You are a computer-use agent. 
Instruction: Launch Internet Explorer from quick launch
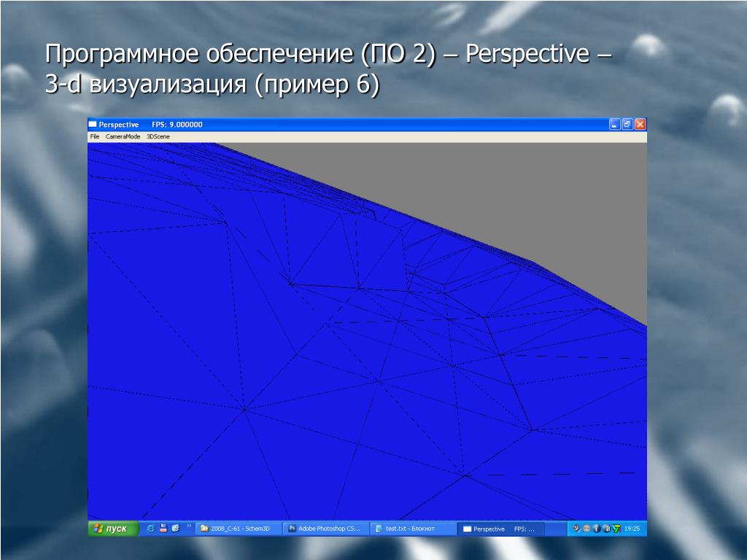point(150,529)
